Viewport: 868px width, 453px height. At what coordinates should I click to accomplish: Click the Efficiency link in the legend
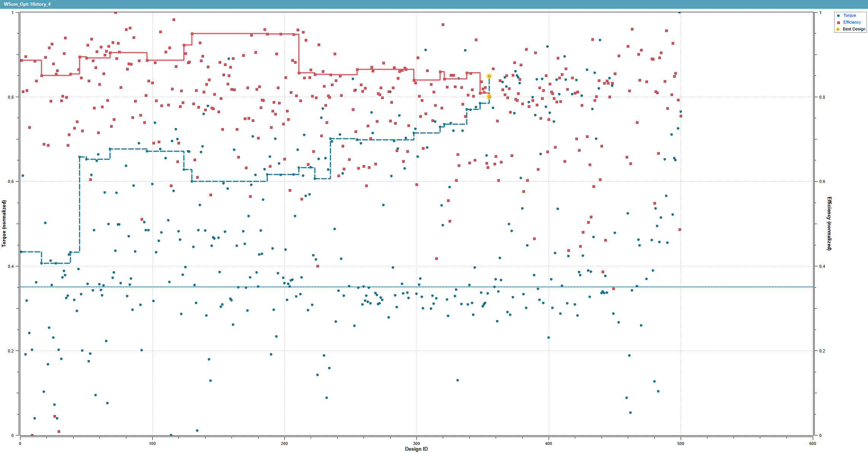[852, 22]
